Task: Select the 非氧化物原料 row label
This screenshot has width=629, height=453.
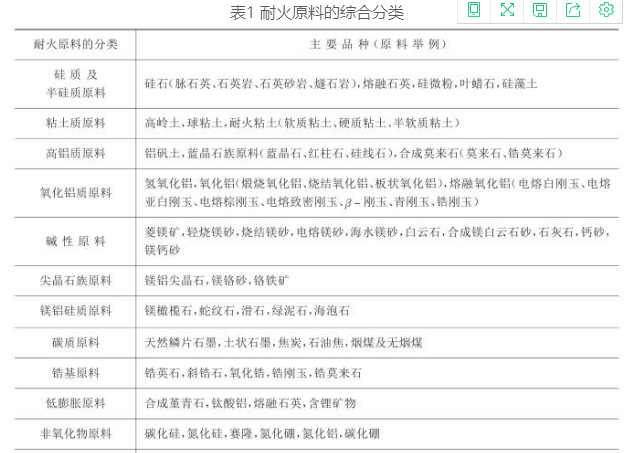Action: (x=76, y=434)
